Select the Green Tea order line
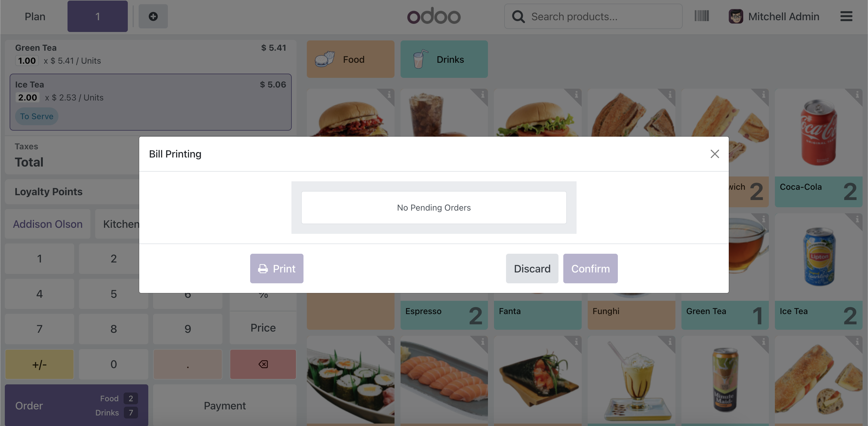This screenshot has height=426, width=868. click(150, 54)
